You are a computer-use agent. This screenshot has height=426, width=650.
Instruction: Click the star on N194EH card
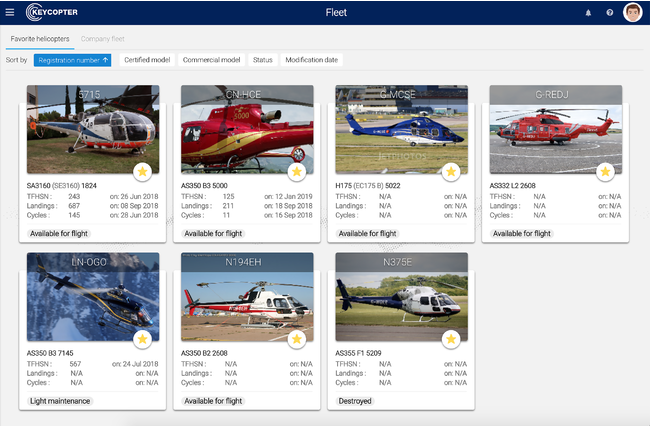(x=296, y=339)
